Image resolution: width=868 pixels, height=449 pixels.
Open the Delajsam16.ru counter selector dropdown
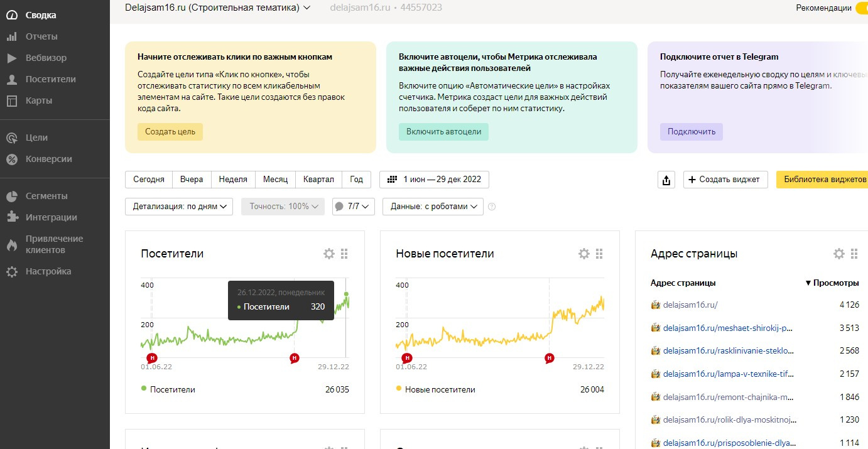coord(218,8)
